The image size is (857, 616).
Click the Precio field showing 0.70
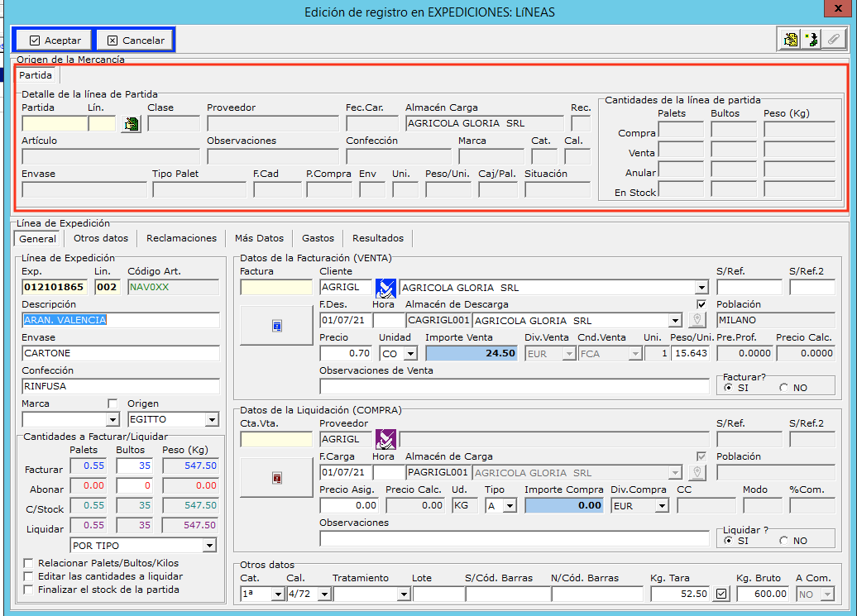(346, 353)
